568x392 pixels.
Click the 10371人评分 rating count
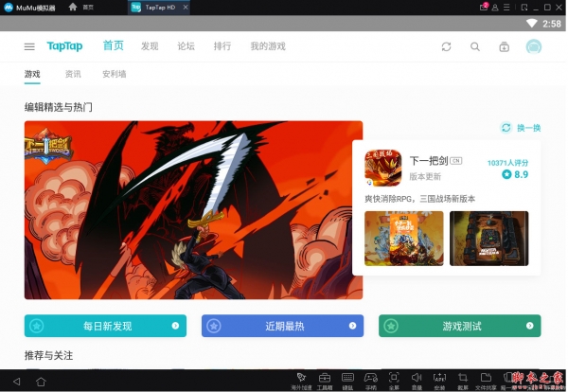click(507, 163)
